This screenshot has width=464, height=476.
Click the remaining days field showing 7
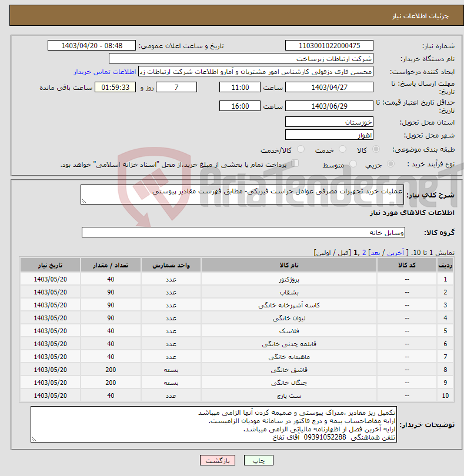point(176,88)
